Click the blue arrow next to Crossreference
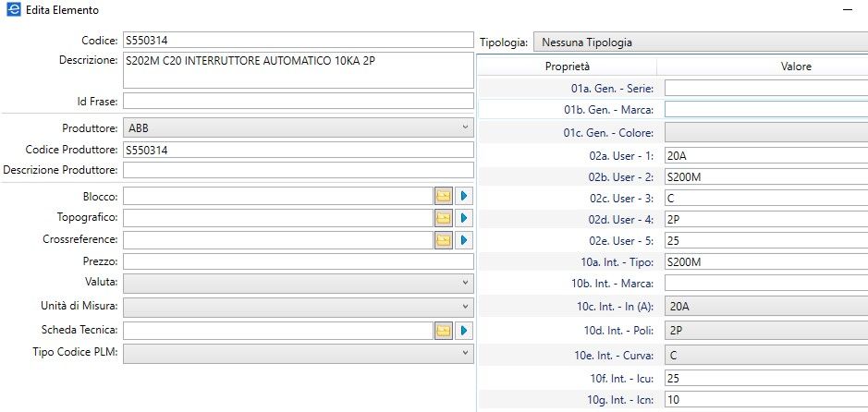Viewport: 868px width, 412px height. (464, 240)
